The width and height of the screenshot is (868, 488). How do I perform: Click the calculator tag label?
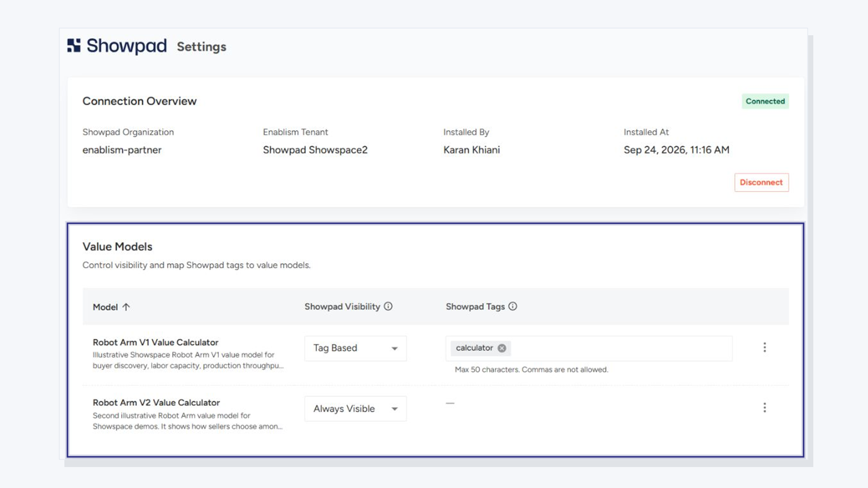474,348
